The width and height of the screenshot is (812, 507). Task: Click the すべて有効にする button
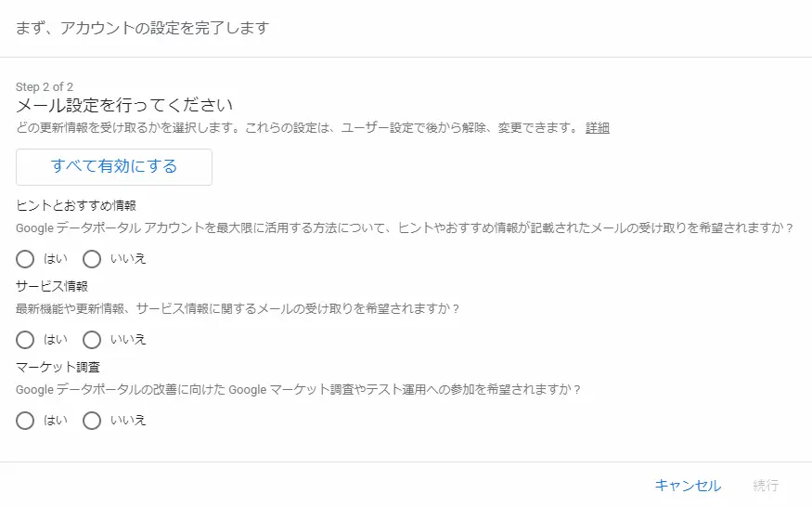(x=114, y=167)
